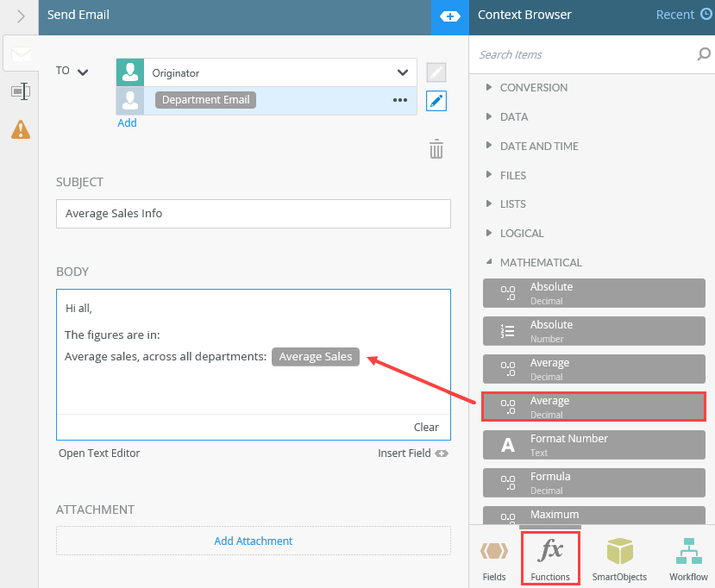
Task: Click the Add recipient link
Action: pos(127,123)
